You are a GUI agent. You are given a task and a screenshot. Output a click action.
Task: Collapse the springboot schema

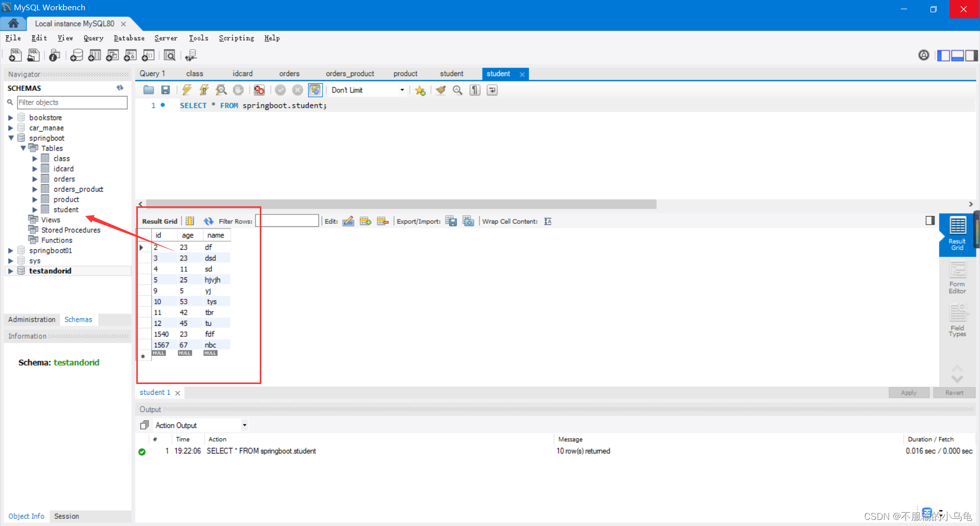click(10, 138)
